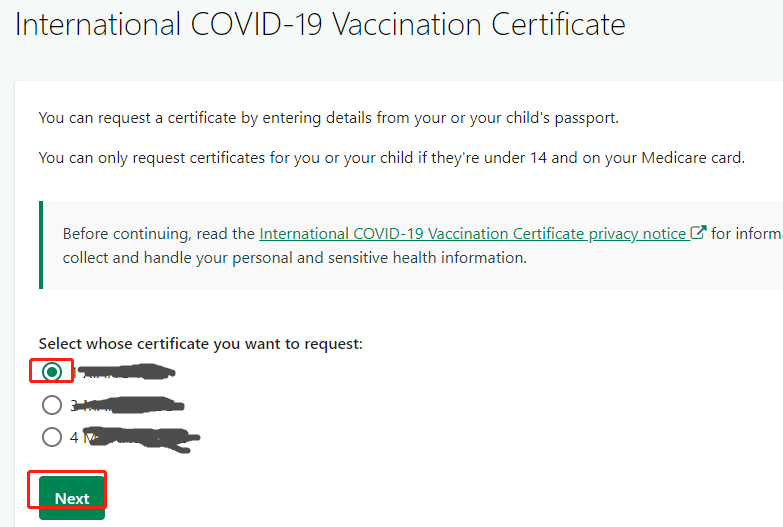783x527 pixels.
Task: Choose the radio button for person 3
Action: click(52, 405)
